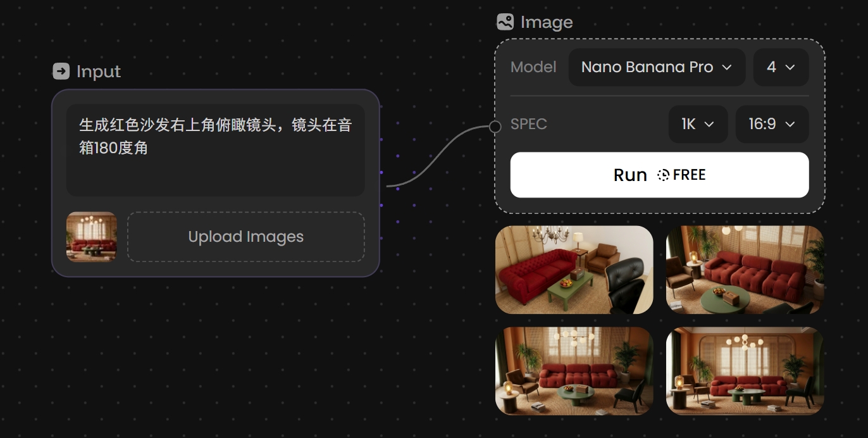Select the Input node title label
Viewport: 868px width, 438px height.
tap(99, 72)
